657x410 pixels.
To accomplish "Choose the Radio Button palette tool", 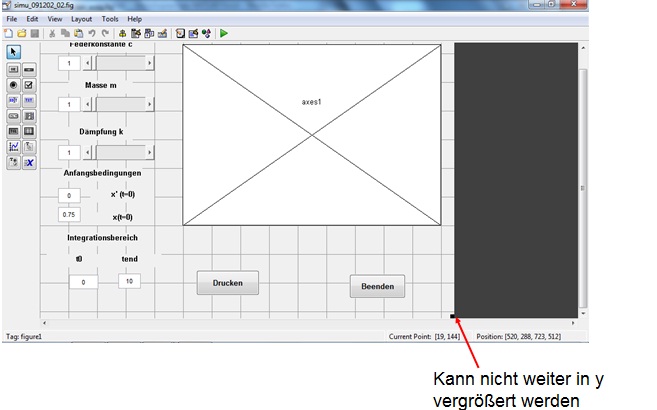I will [x=14, y=85].
